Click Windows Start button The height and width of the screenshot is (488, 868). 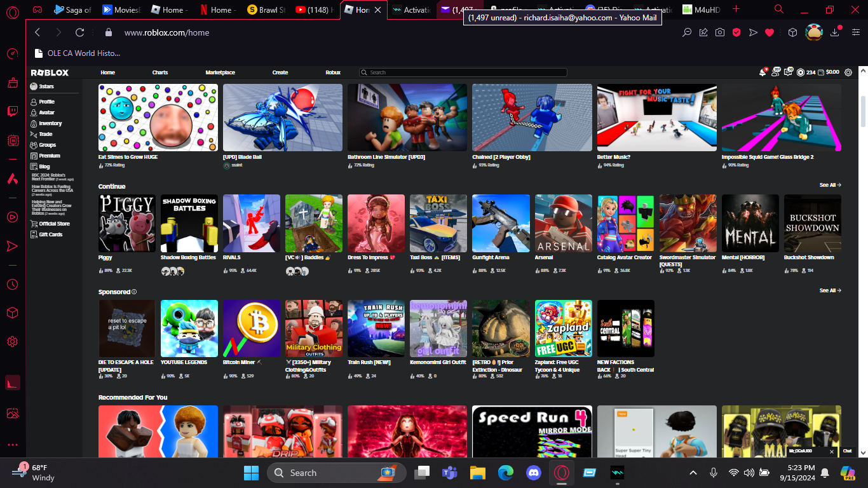(251, 473)
